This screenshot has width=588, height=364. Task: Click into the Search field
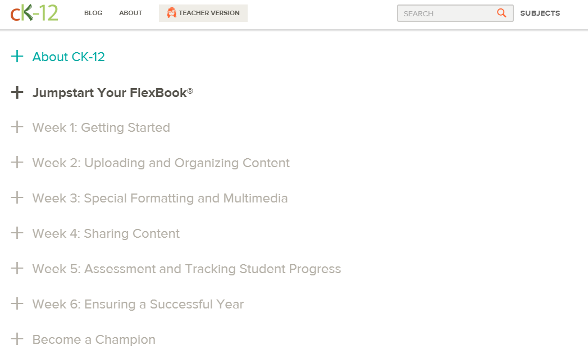(446, 13)
